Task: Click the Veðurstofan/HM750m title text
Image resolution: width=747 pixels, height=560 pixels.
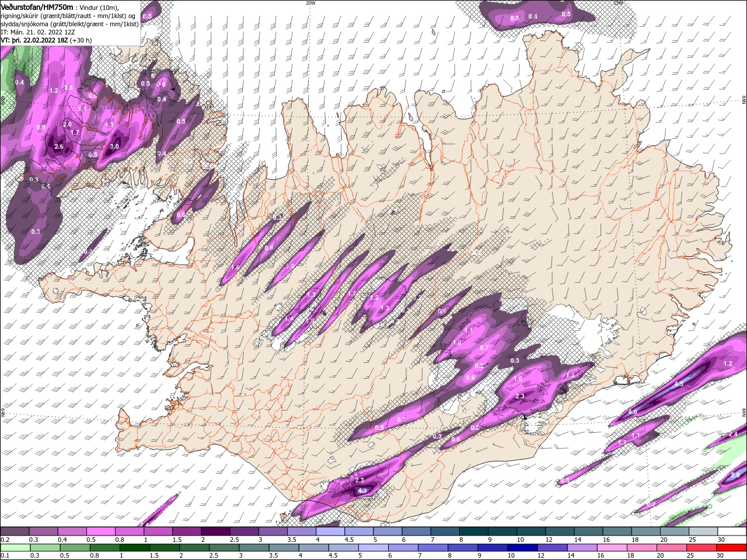Action: coord(37,6)
